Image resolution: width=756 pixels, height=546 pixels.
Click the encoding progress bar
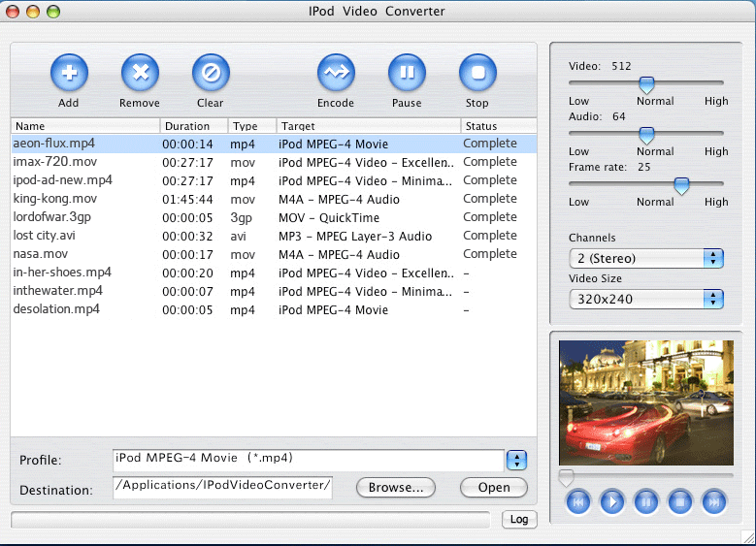(250, 520)
